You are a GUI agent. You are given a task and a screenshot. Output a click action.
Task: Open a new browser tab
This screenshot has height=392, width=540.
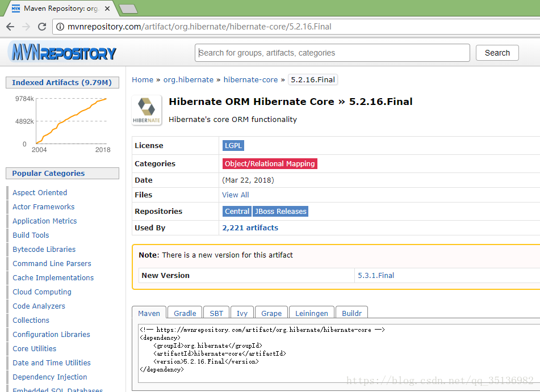coord(128,9)
